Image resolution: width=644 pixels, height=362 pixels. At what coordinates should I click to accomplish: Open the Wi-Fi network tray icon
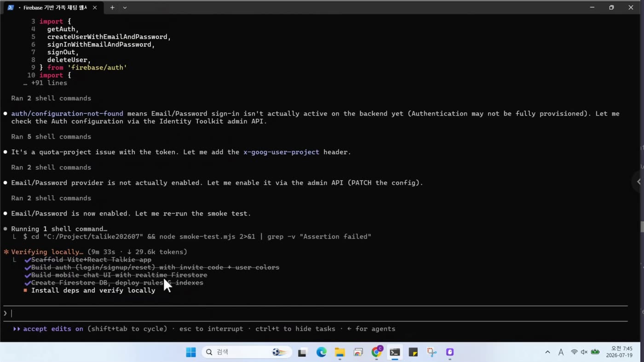click(574, 352)
